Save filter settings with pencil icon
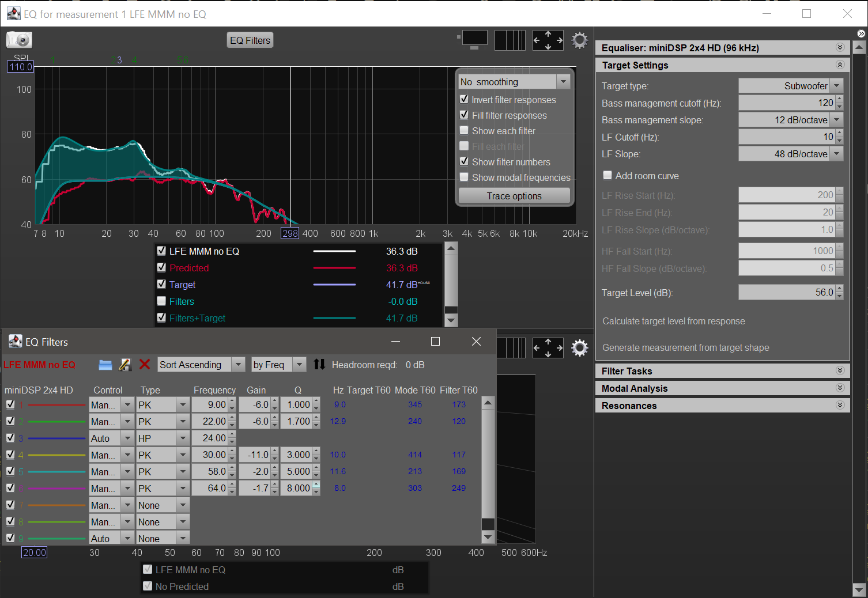This screenshot has width=868, height=598. [x=125, y=365]
